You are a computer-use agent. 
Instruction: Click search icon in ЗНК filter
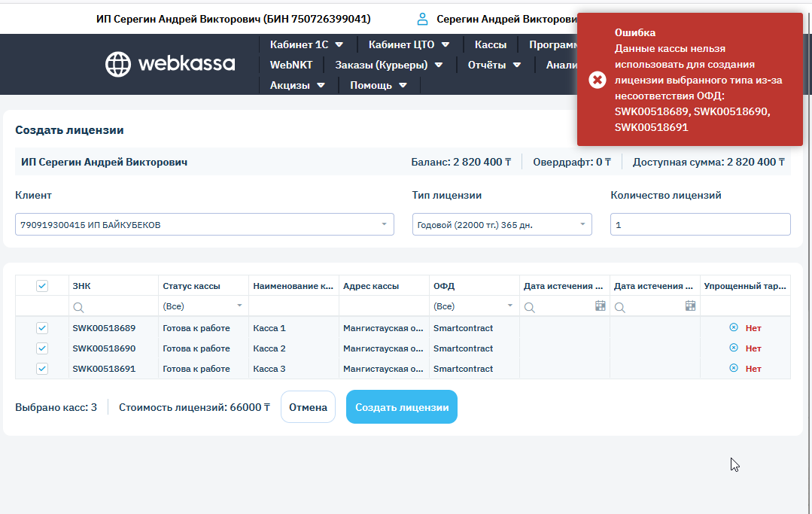point(78,307)
